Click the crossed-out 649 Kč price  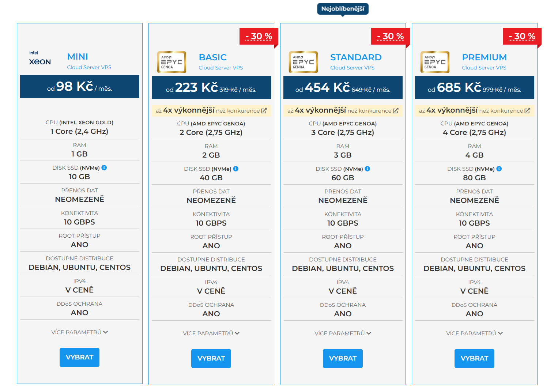(x=361, y=90)
